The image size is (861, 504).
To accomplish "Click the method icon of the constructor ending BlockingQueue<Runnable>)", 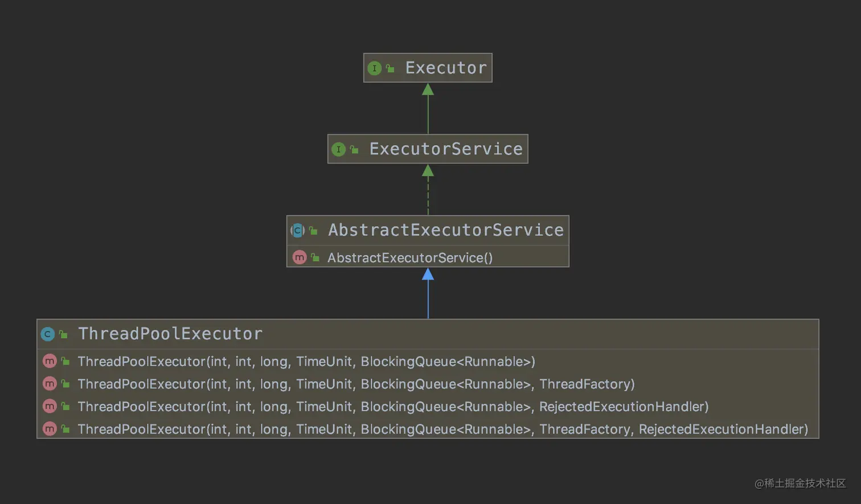I will pos(50,361).
